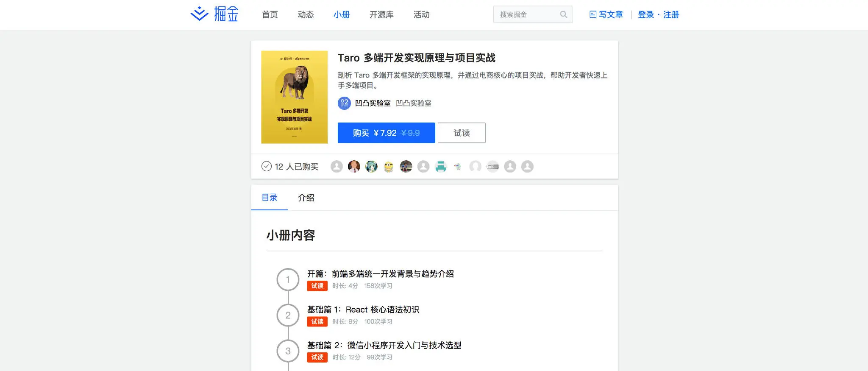Screen dimensions: 868x371
Task: Open the 凹凸实验室 author avatar
Action: click(x=344, y=103)
